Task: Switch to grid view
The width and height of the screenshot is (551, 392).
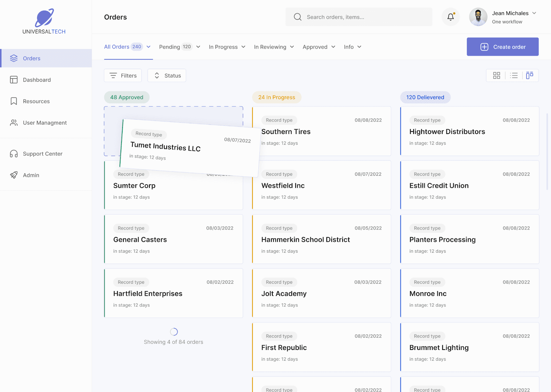Action: (x=496, y=75)
